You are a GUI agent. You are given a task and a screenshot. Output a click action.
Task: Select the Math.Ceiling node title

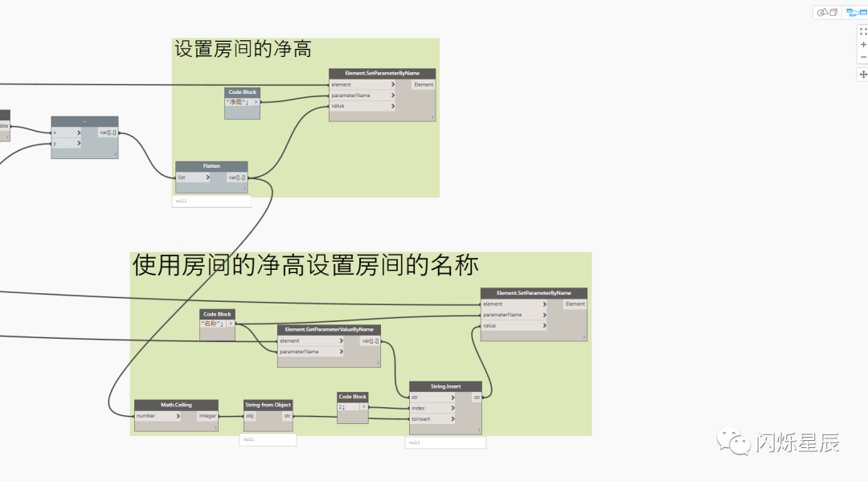(x=176, y=406)
